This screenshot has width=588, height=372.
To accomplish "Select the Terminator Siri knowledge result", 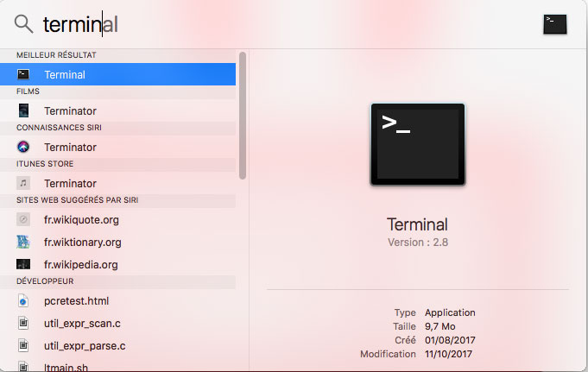I will point(117,147).
